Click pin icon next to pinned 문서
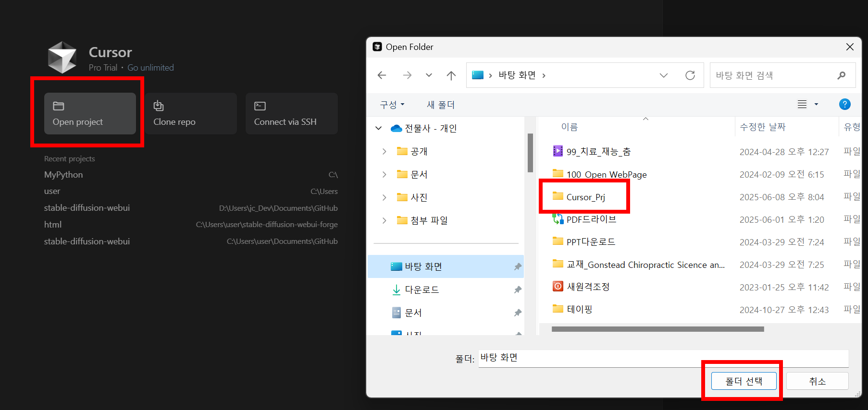The image size is (868, 410). pyautogui.click(x=518, y=313)
